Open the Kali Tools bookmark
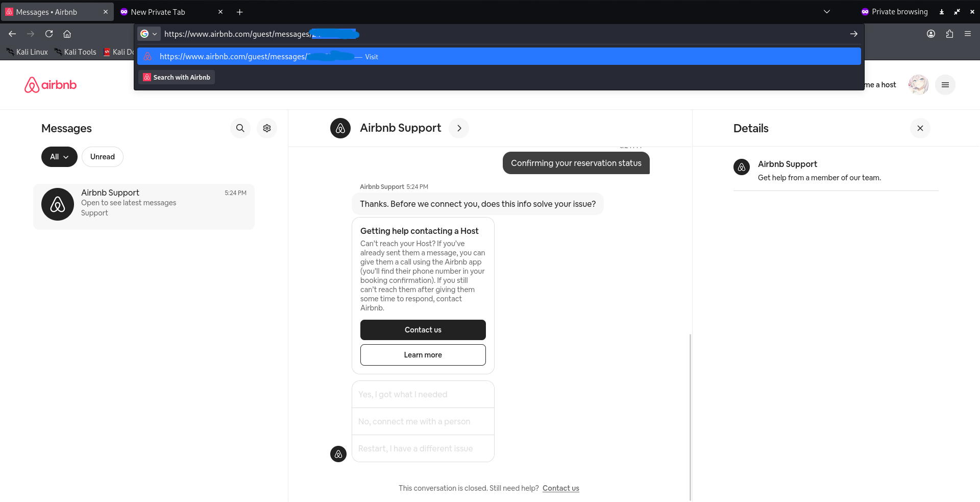This screenshot has height=502, width=980. (76, 52)
